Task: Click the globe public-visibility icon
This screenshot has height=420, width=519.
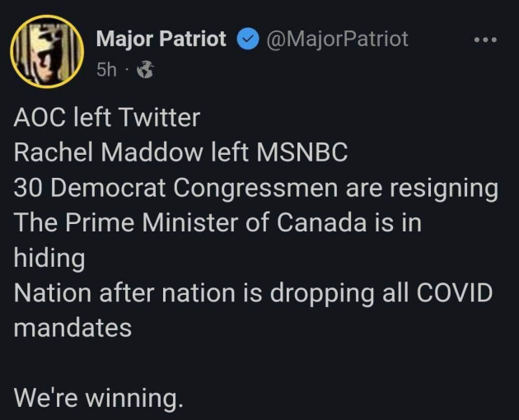Action: click(x=145, y=70)
